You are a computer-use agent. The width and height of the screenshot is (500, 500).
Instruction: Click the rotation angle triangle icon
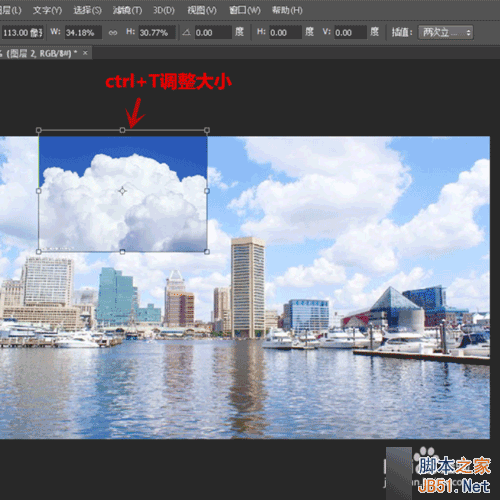pyautogui.click(x=186, y=32)
